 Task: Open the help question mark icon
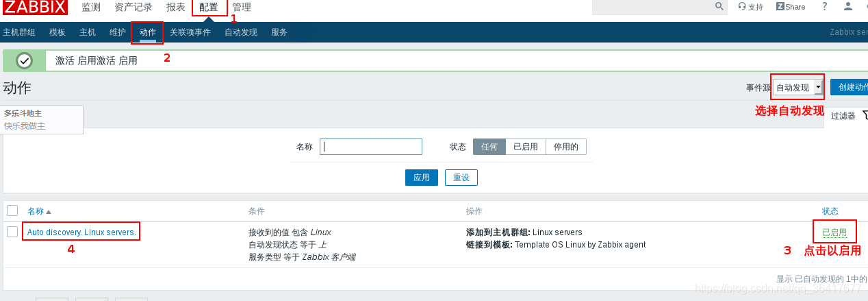[825, 6]
